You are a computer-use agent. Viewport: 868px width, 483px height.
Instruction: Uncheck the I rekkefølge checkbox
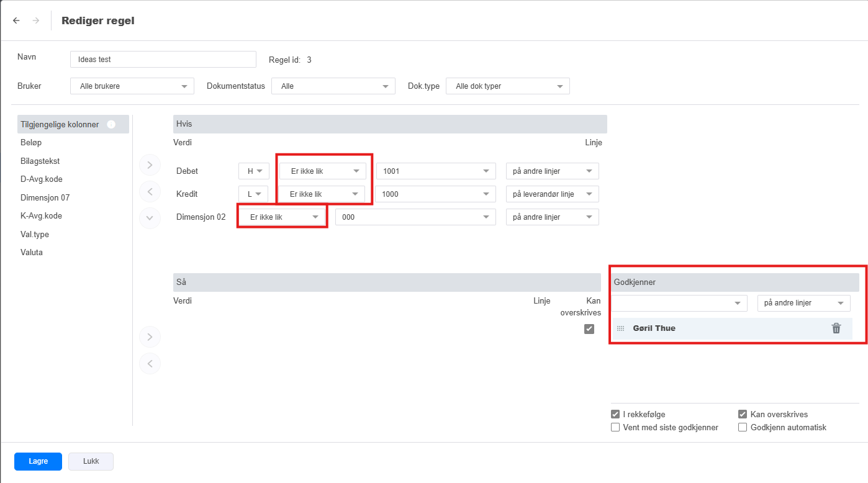(615, 414)
